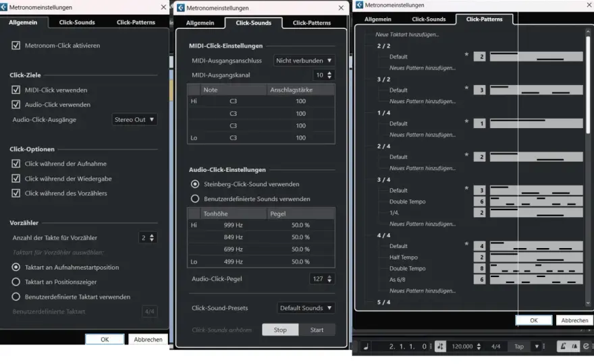
Task: Click the dots handle after position display
Action: coord(431,346)
